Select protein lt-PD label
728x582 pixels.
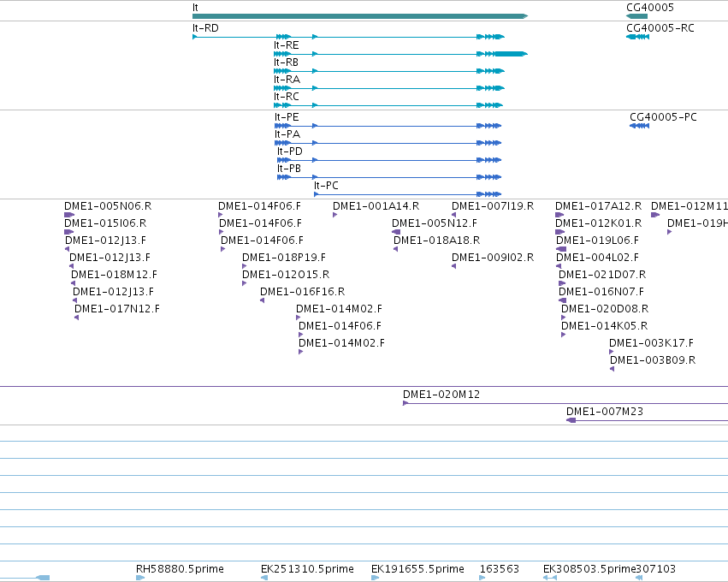290,151
